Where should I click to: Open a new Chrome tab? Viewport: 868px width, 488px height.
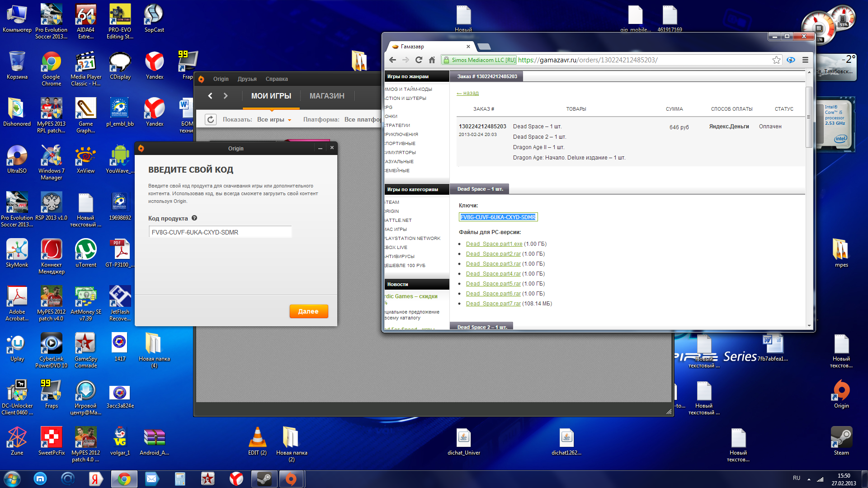click(484, 46)
